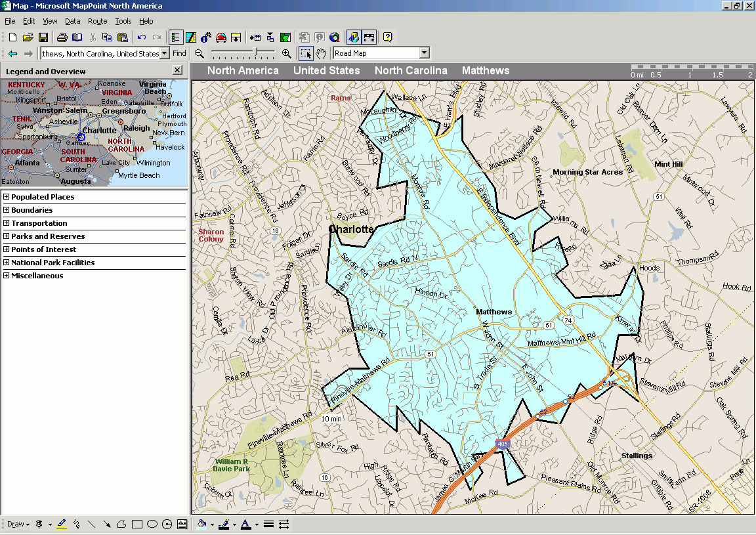
Task: Open the Route menu
Action: (x=98, y=21)
